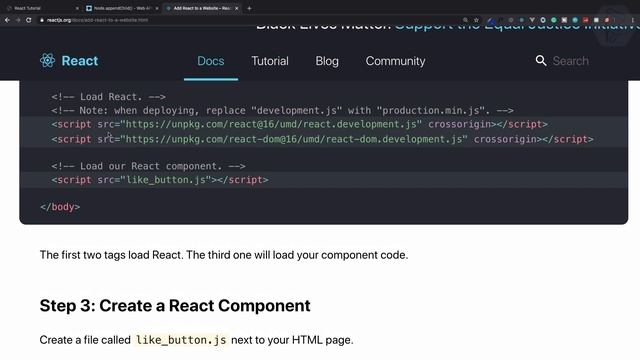This screenshot has width=640, height=360.
Task: Click the red extension icon in toolbar
Action: click(x=585, y=20)
